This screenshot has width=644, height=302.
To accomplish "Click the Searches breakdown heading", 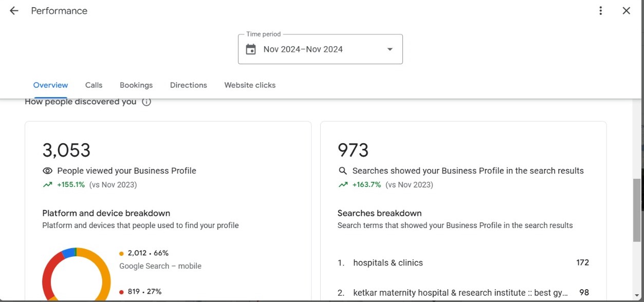I will point(379,213).
